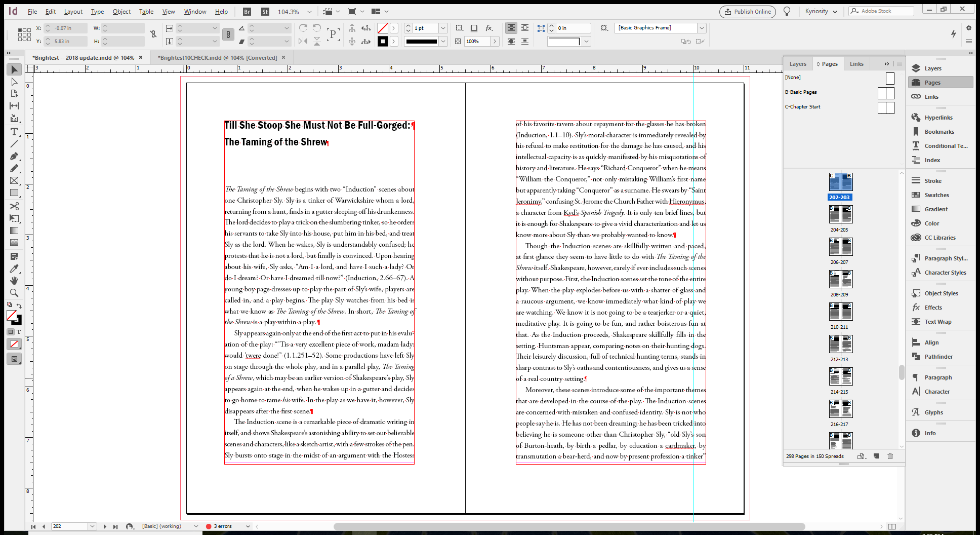980x535 pixels.
Task: Click the Swap Fill and Stroke arrows
Action: pyautogui.click(x=19, y=305)
